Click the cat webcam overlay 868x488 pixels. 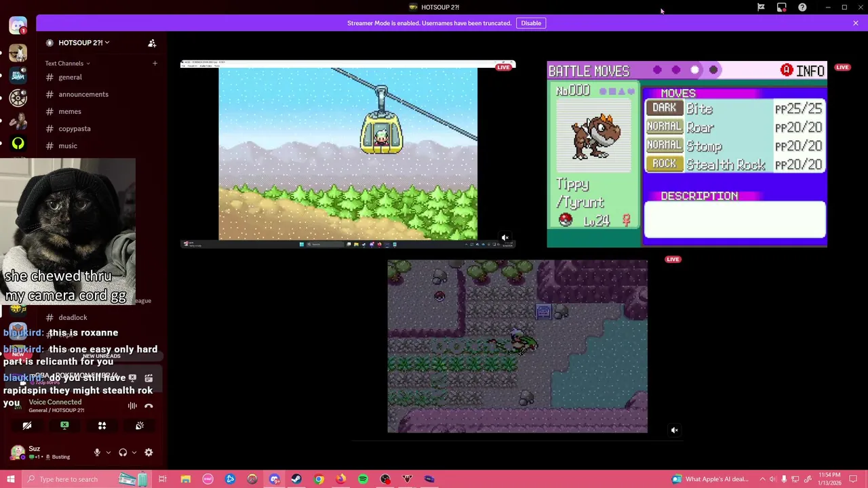68,231
